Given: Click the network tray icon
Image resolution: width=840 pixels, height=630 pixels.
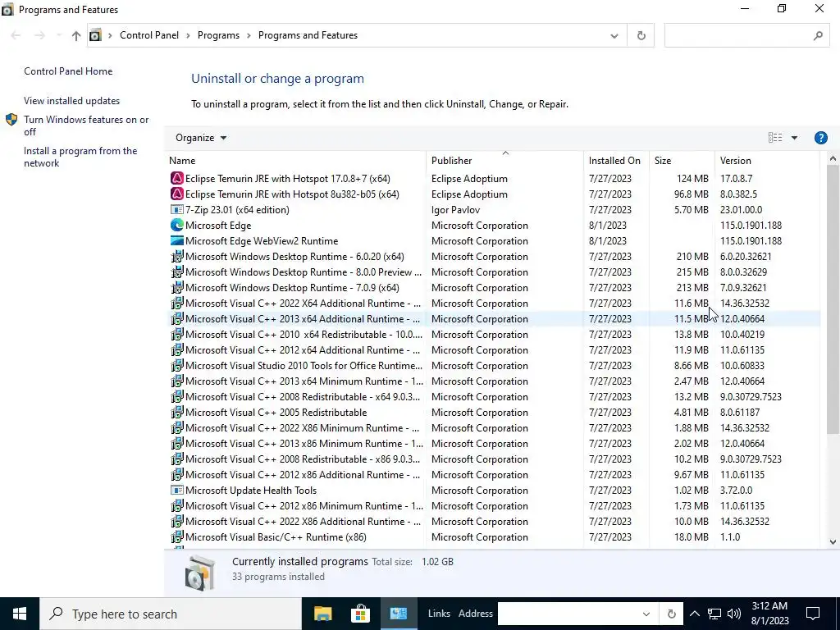Looking at the screenshot, I should click(x=714, y=614).
